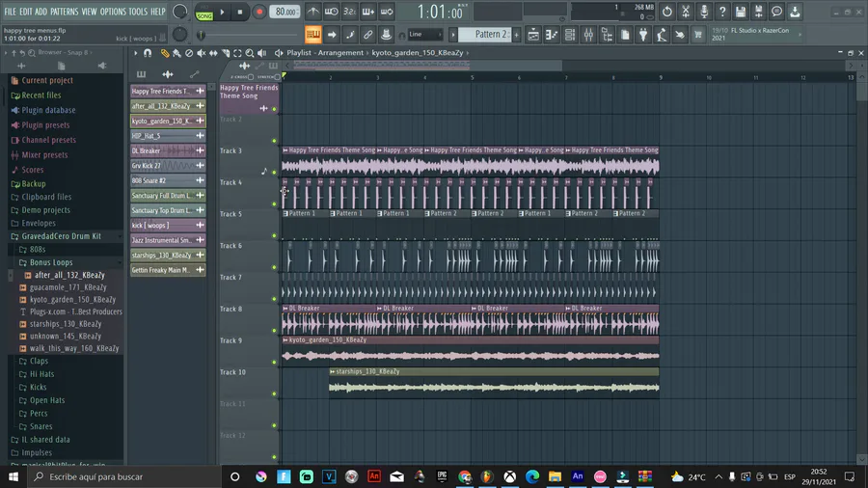Expand the 808s folder

tap(37, 250)
